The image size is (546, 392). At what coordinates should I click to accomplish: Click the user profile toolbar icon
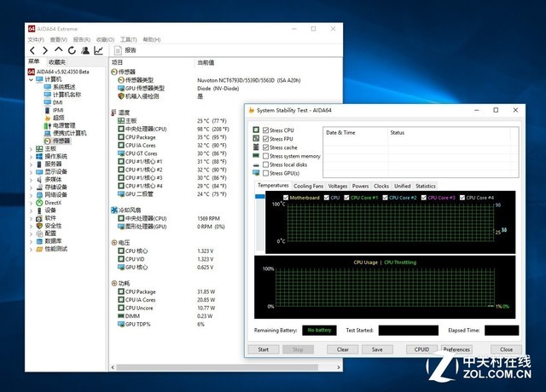click(x=84, y=50)
